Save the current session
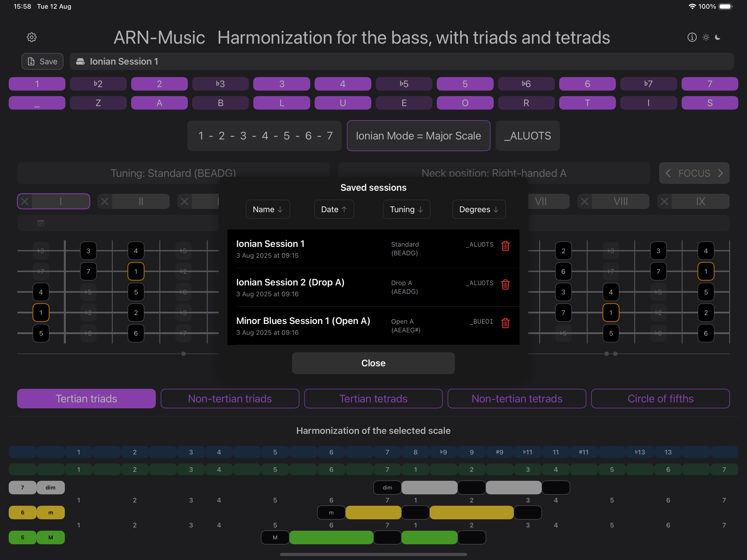Viewport: 747px width, 560px height. pos(43,61)
